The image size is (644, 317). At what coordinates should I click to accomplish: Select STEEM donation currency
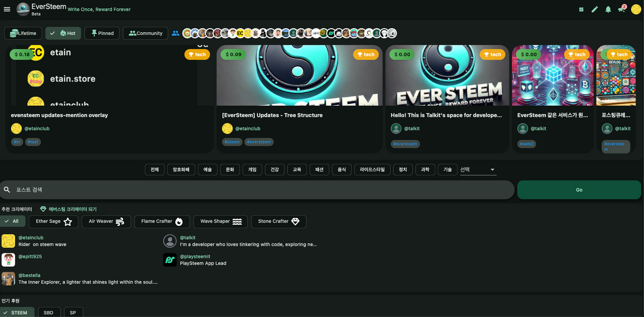click(x=17, y=312)
